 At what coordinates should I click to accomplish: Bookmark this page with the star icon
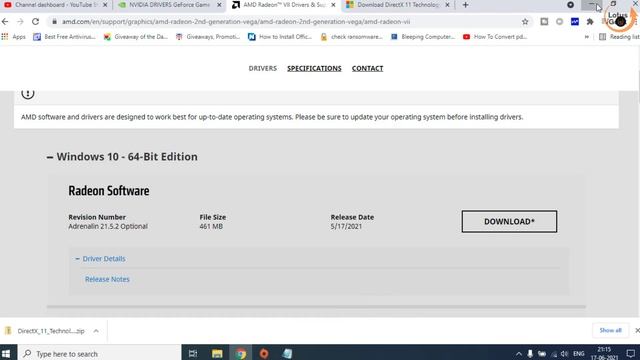[x=525, y=22]
